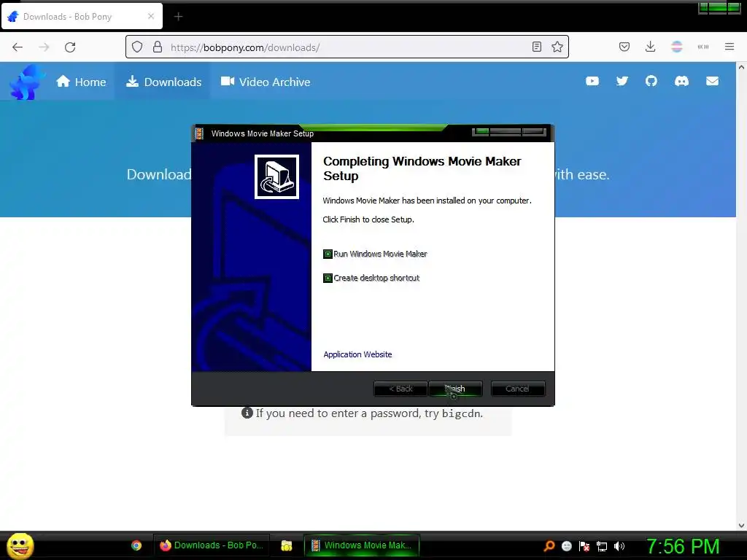Switch to Firefox Downloads - Bob Po... taskbar button

(211, 545)
